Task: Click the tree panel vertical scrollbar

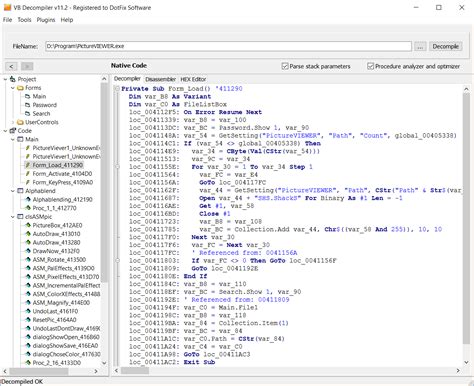Action: point(104,182)
